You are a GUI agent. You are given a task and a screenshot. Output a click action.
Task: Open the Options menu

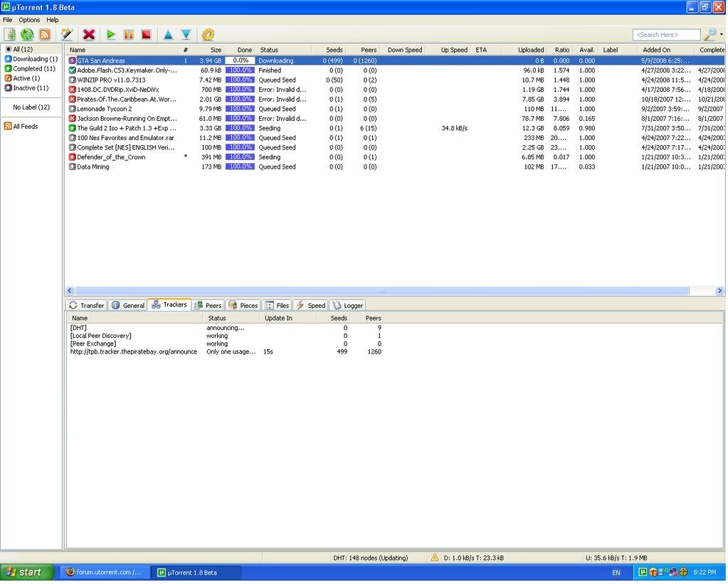29,20
